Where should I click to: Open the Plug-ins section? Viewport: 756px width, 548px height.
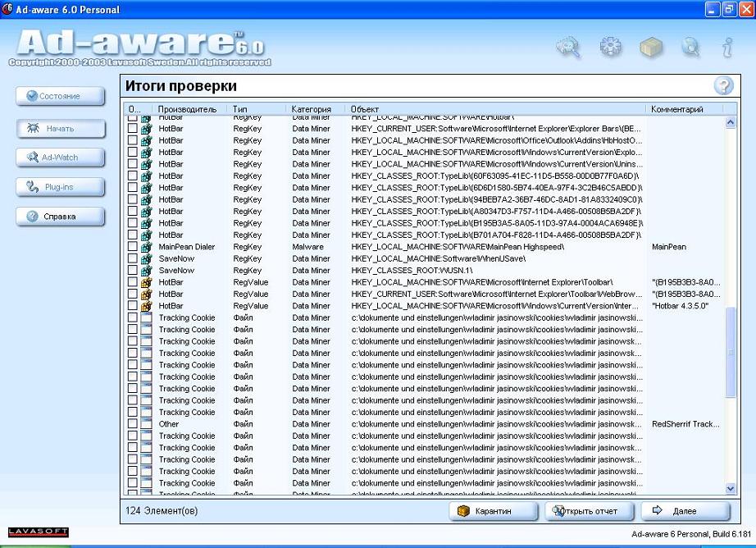pos(61,187)
